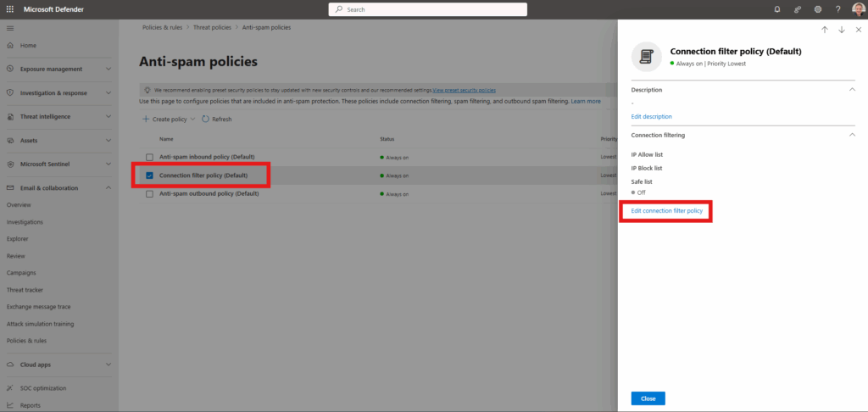Open notifications bell icon
This screenshot has width=868, height=412.
[x=777, y=9]
